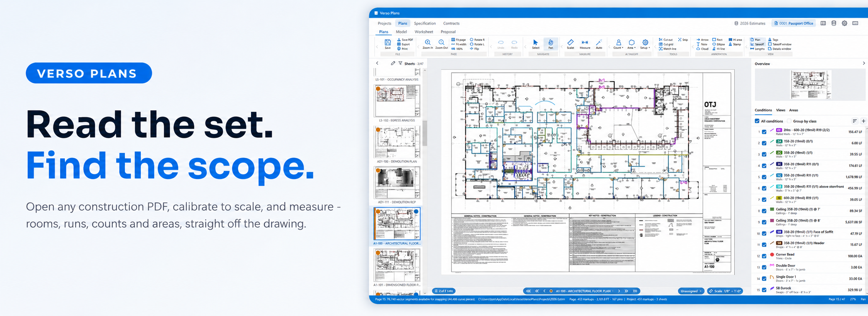Uncheck the Corner Bead condition checkbox
Viewport: 868px width, 316px height.
click(x=764, y=256)
